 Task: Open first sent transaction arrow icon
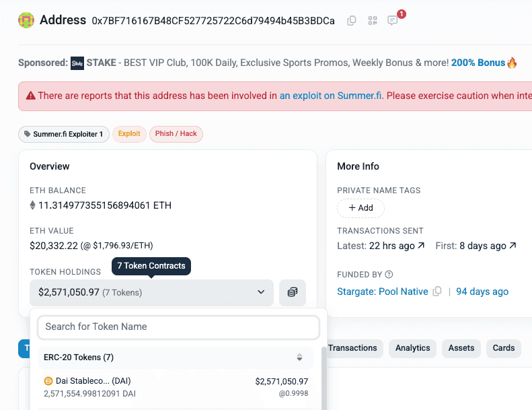coord(512,245)
